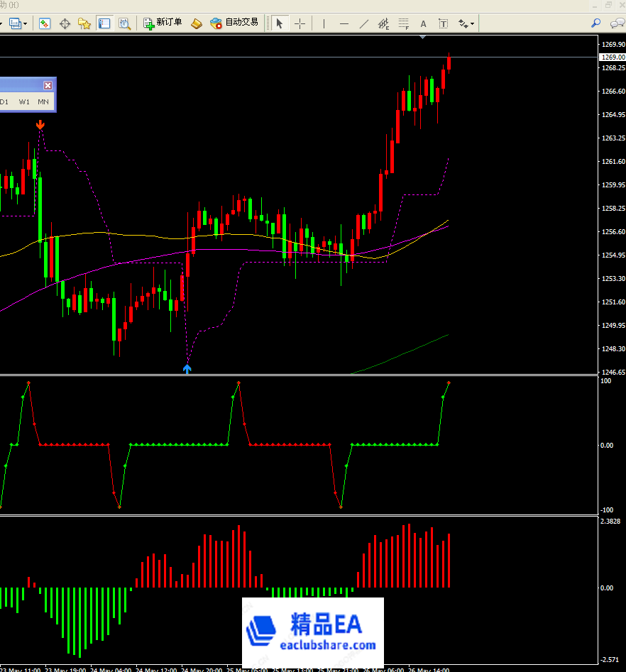Toggle the 自动交易 auto trading button

click(x=234, y=23)
